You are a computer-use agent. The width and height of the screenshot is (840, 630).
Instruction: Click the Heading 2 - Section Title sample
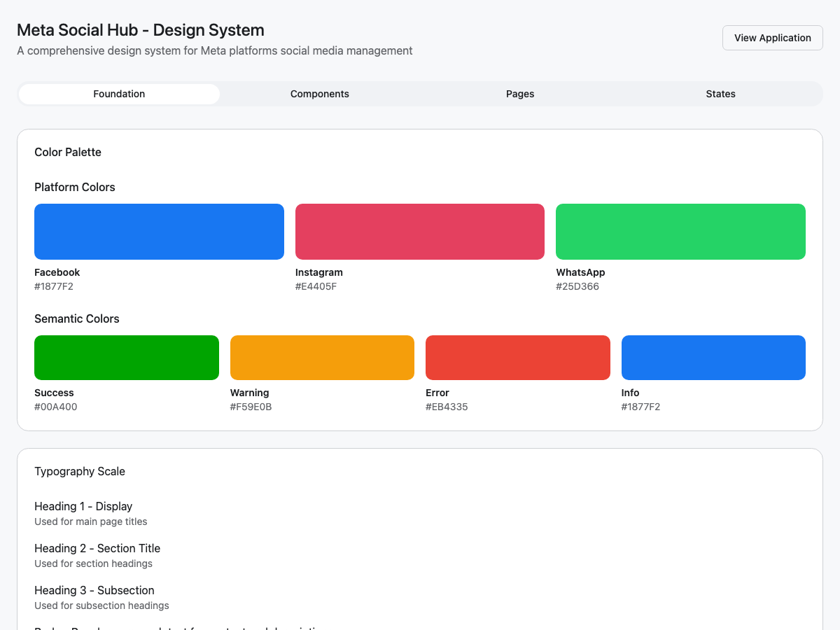coord(97,548)
